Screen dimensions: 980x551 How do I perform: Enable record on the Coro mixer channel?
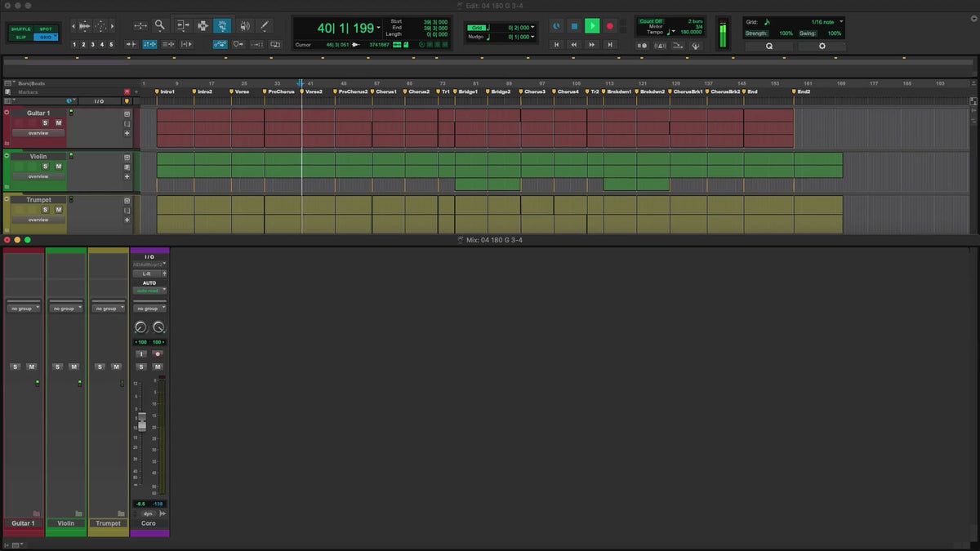click(158, 353)
